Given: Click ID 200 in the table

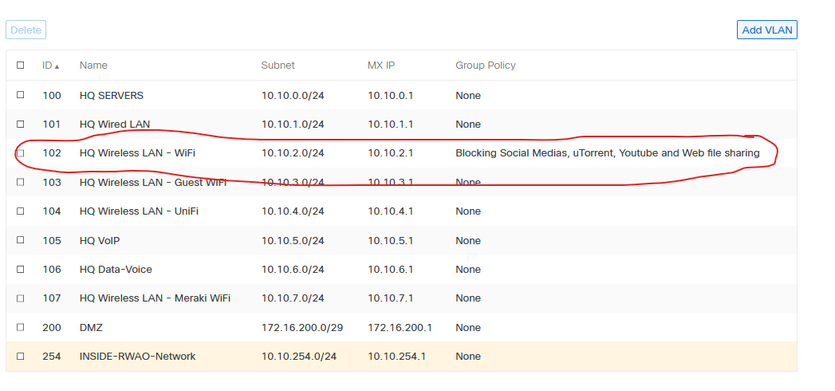Looking at the screenshot, I should 52,328.
